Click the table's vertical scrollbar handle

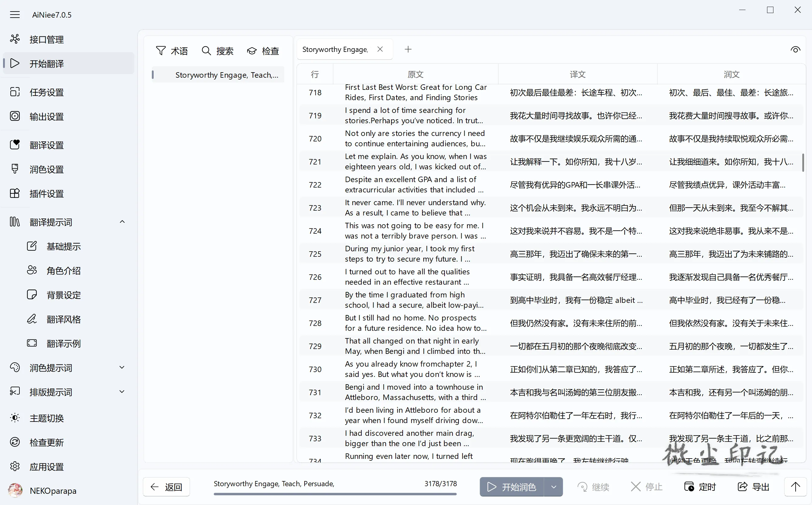803,162
